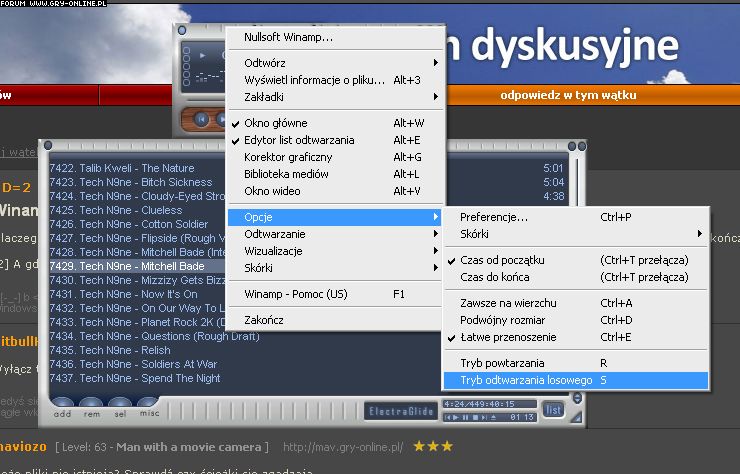Click mini previous button in playlist editor
The height and width of the screenshot is (474, 740).
[x=448, y=418]
